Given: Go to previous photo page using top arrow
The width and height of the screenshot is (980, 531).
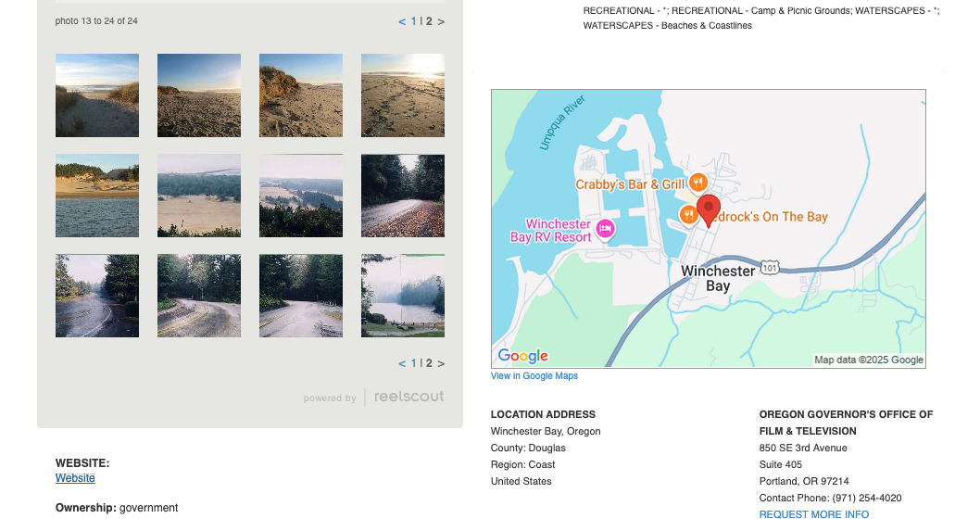Looking at the screenshot, I should coord(402,21).
